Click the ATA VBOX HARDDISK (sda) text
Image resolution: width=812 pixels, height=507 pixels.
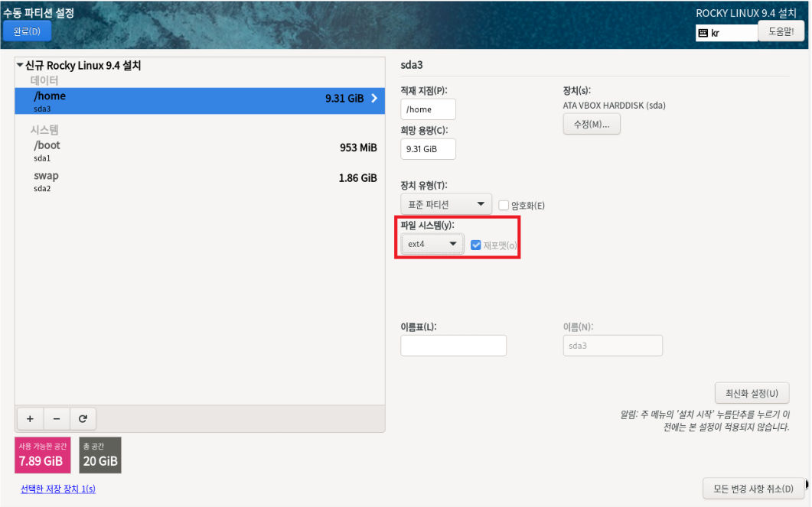click(615, 106)
